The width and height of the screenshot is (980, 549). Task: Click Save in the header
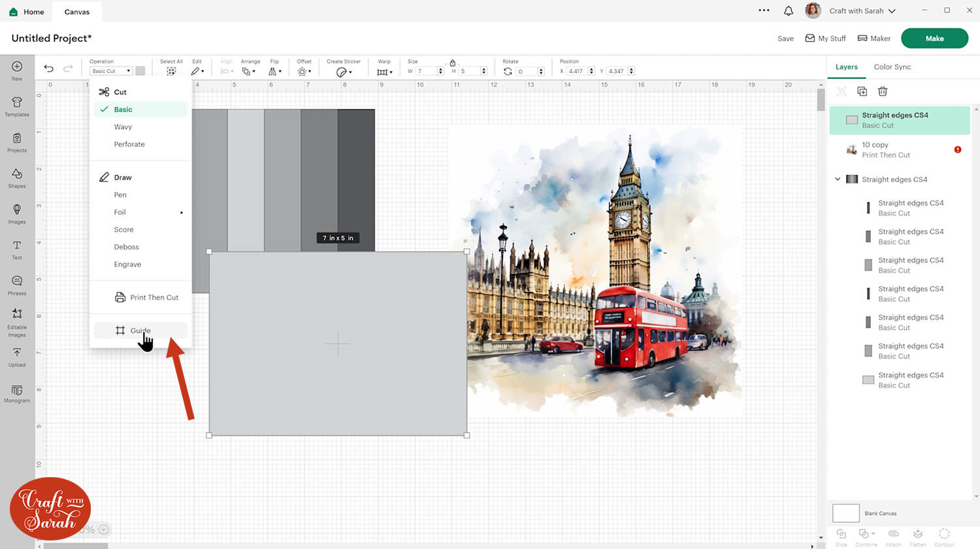(x=785, y=39)
